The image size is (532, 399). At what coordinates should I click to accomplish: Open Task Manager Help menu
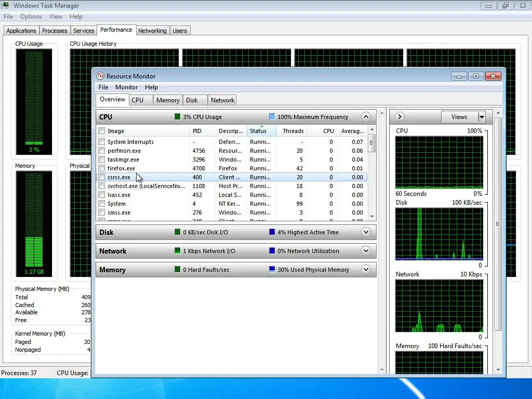click(76, 17)
